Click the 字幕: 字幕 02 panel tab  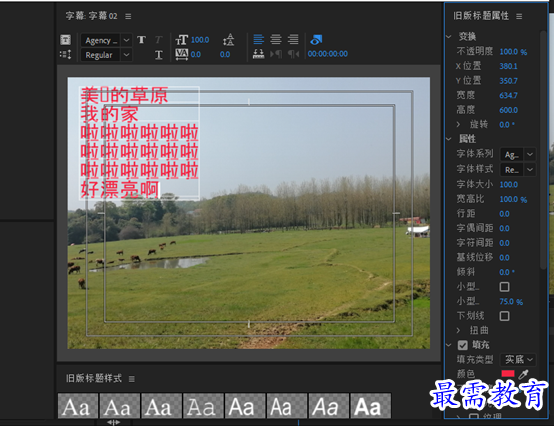91,16
